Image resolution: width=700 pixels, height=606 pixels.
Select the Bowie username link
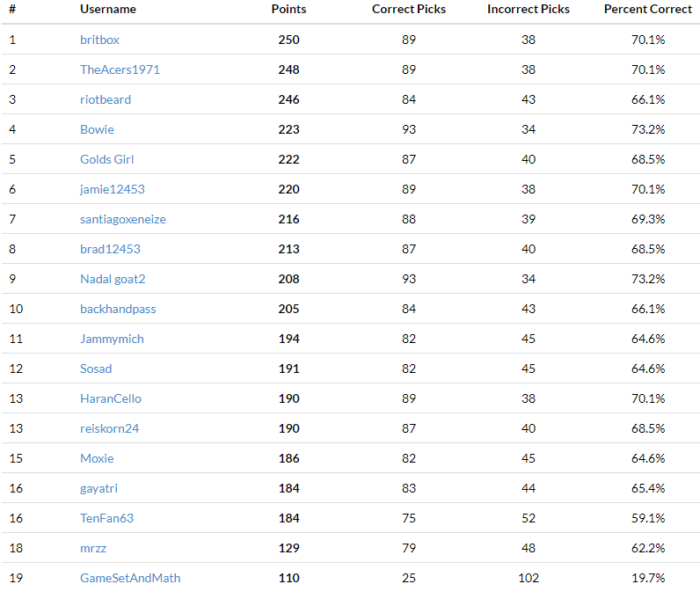tap(97, 129)
